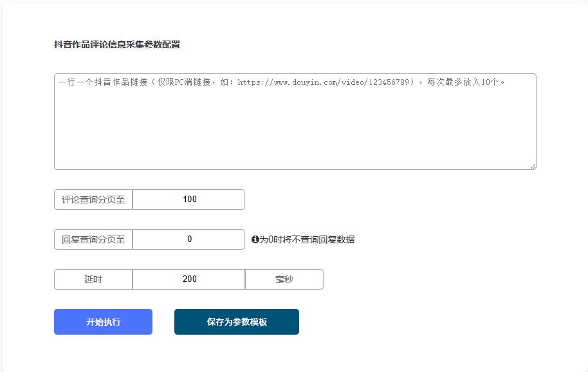The width and height of the screenshot is (588, 372).
Task: Click the blue 开始执行 button
Action: click(103, 322)
